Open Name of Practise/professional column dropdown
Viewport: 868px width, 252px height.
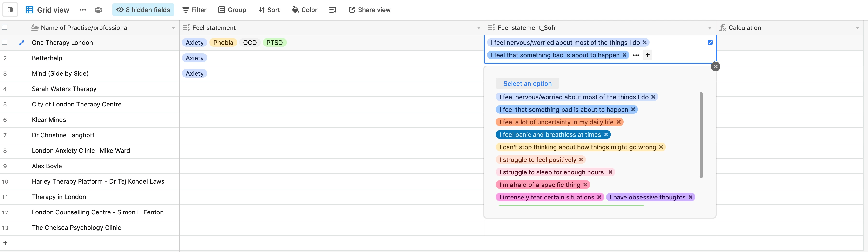(x=174, y=28)
